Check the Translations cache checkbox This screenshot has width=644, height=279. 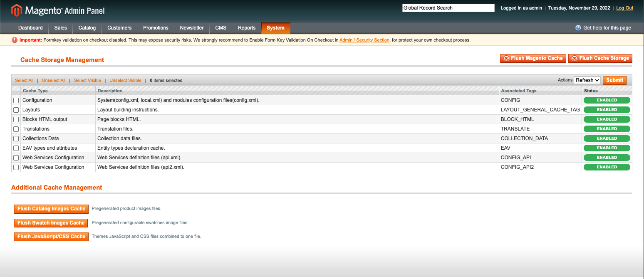16,129
